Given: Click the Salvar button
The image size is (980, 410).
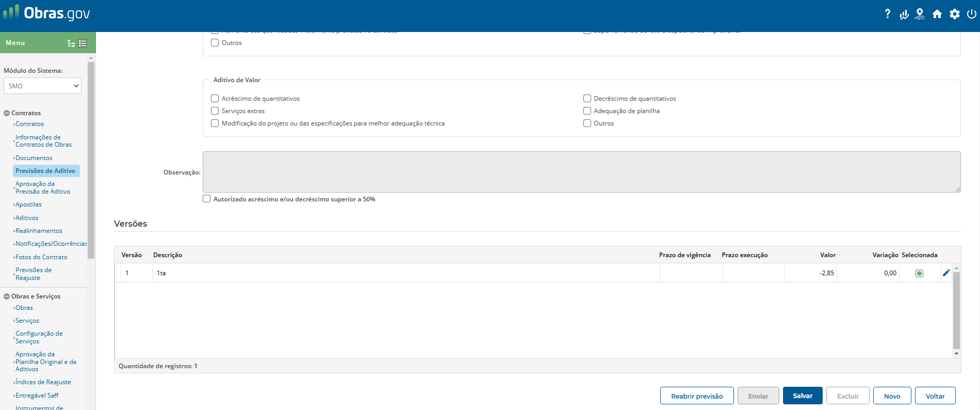Looking at the screenshot, I should (x=803, y=396).
